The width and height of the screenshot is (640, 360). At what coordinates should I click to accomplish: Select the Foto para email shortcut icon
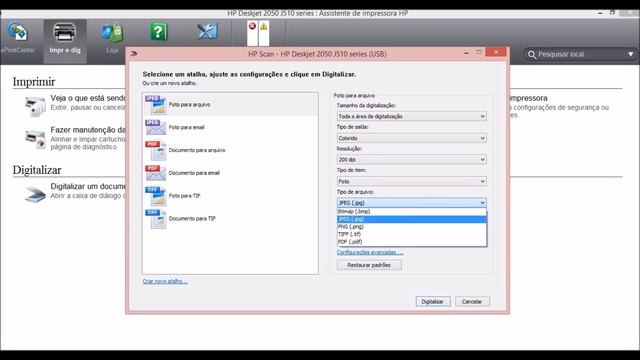coord(155,127)
